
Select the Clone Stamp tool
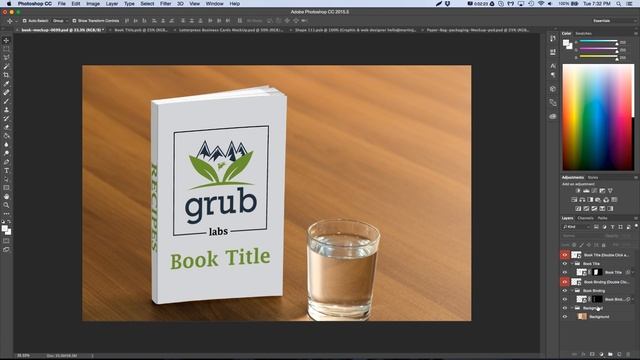point(6,110)
